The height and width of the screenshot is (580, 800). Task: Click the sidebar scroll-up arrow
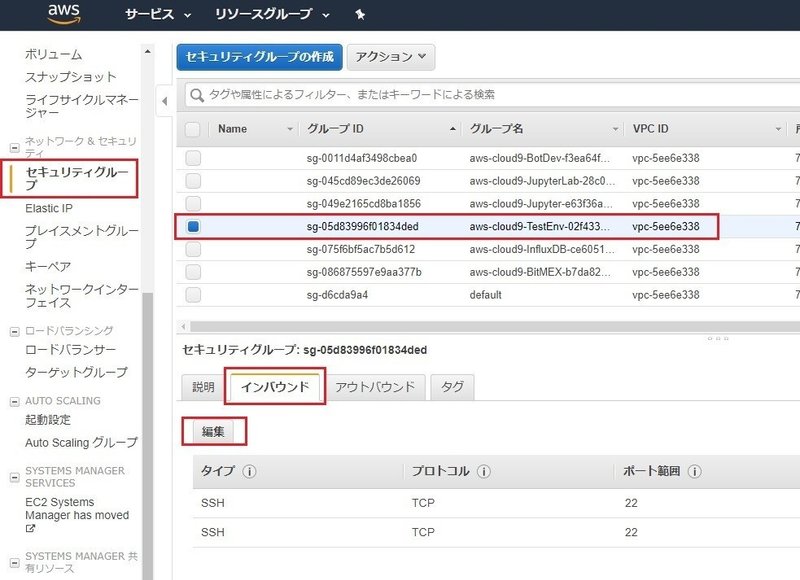(x=147, y=52)
